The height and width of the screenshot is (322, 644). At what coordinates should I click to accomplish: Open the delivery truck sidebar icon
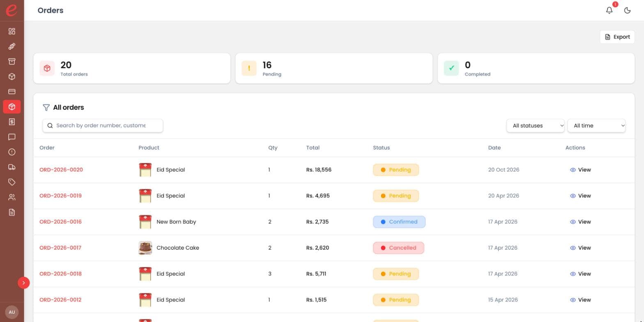12,167
